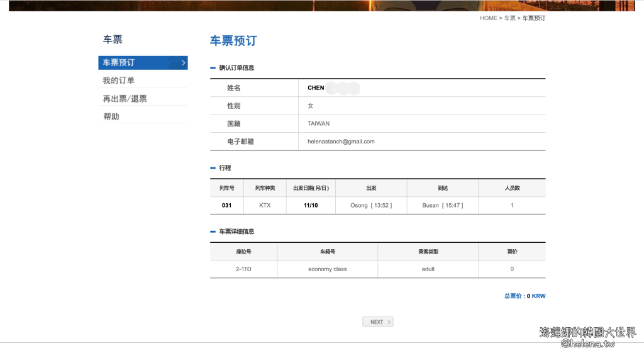Viewport: 644px width, 353px height.
Task: Go to HOME in the breadcrumb
Action: point(488,18)
